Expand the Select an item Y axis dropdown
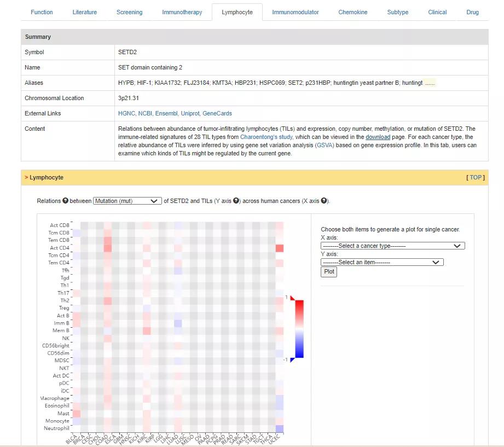The width and height of the screenshot is (504, 447). (381, 262)
